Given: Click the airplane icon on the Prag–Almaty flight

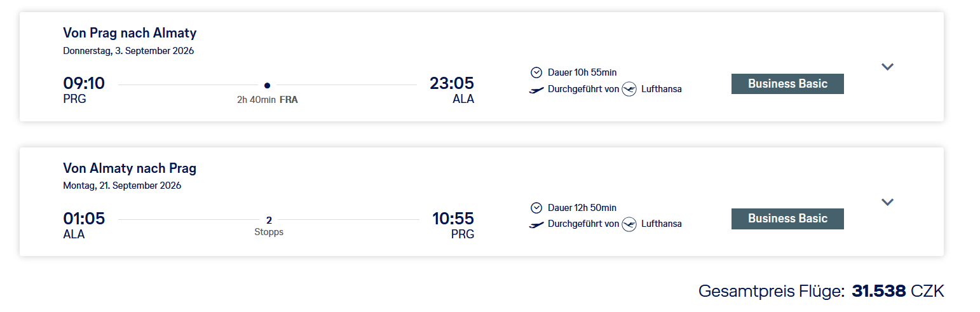Looking at the screenshot, I should (536, 90).
